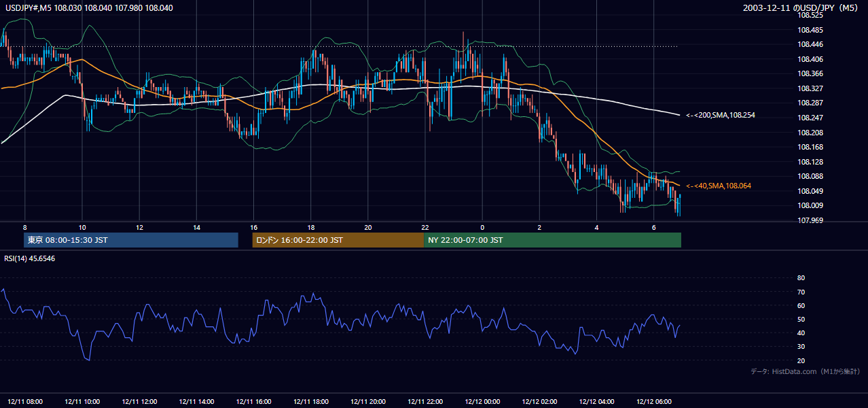The height and width of the screenshot is (408, 868).
Task: Click hour label 16 under price chart
Action: click(253, 227)
